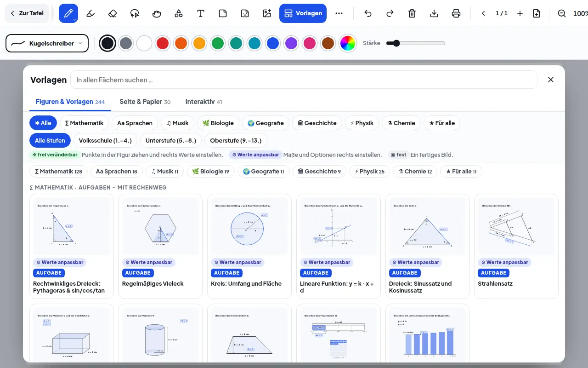Jump to the Biologie 19 section
The height and width of the screenshot is (368, 588).
point(210,172)
